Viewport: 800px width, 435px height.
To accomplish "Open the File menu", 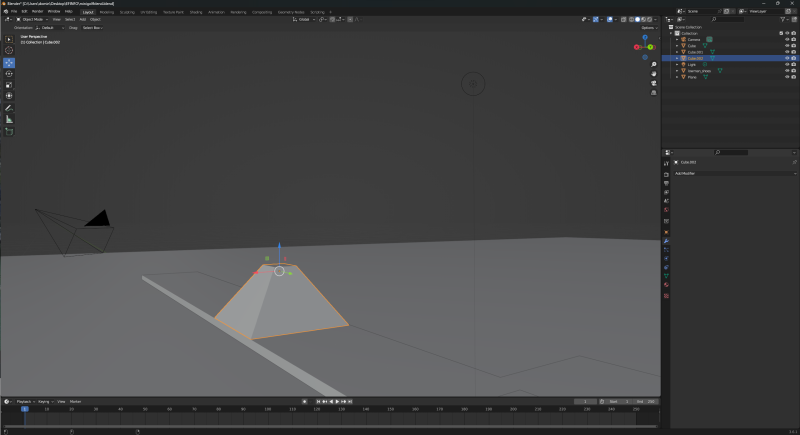I will pos(14,12).
